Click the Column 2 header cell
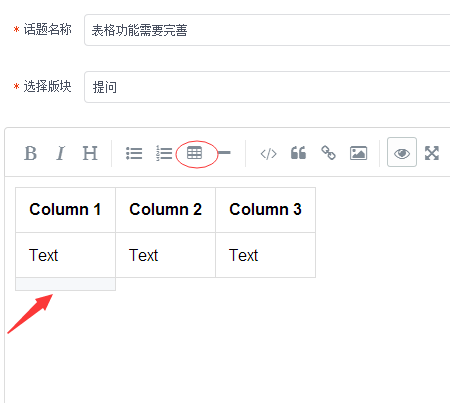This screenshot has width=450, height=403. 165,210
